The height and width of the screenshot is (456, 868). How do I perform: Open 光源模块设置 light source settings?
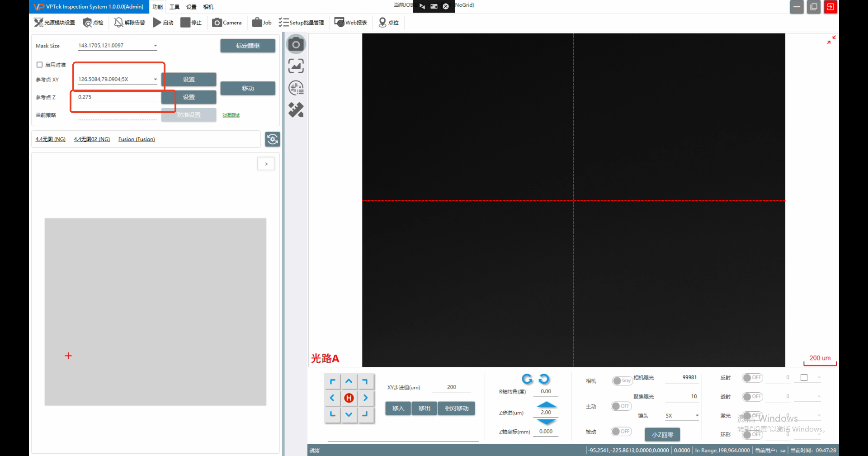54,23
